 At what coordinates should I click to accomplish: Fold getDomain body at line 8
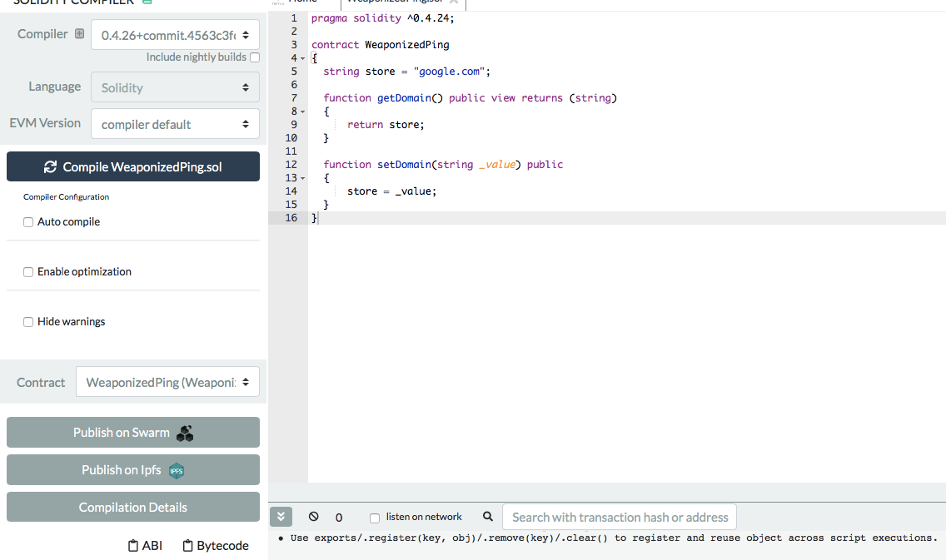(302, 112)
